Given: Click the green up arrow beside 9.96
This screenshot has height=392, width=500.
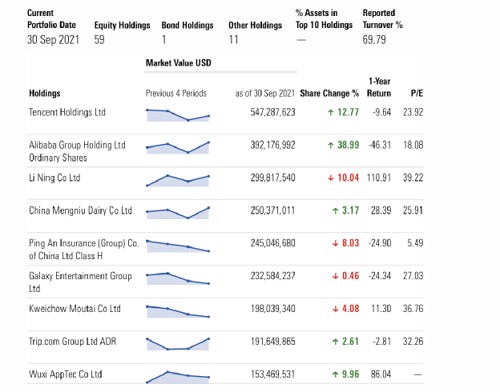Looking at the screenshot, I should click(335, 374).
